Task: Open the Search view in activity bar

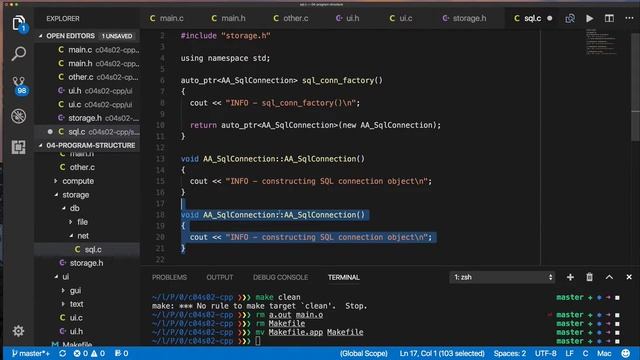Action: pyautogui.click(x=19, y=53)
